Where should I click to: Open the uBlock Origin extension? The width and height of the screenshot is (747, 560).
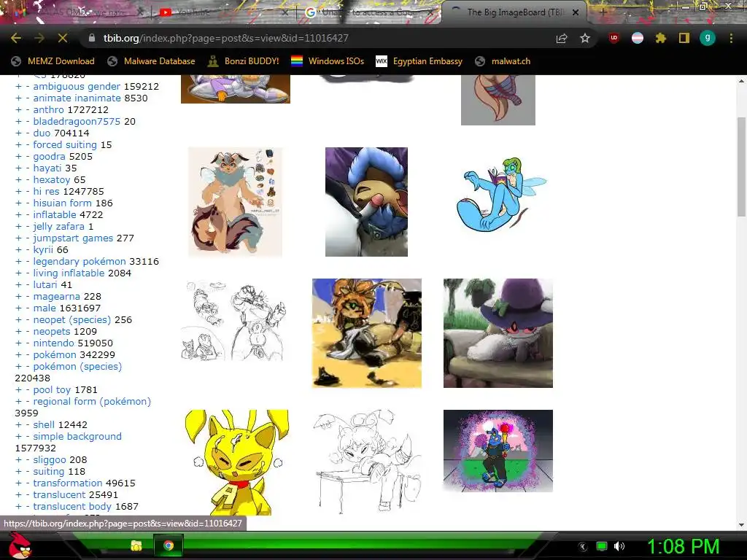coord(614,38)
